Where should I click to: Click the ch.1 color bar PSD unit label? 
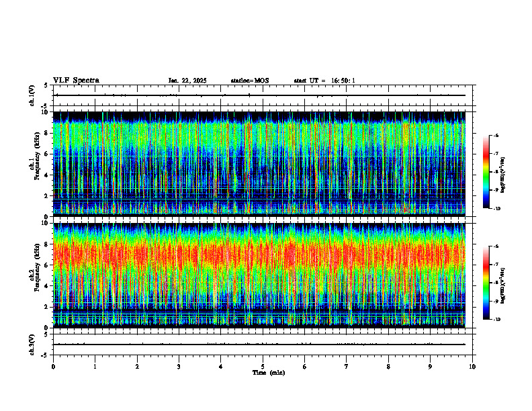tap(503, 175)
